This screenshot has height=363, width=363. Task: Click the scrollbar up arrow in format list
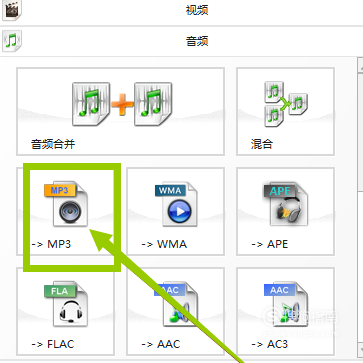click(360, 65)
